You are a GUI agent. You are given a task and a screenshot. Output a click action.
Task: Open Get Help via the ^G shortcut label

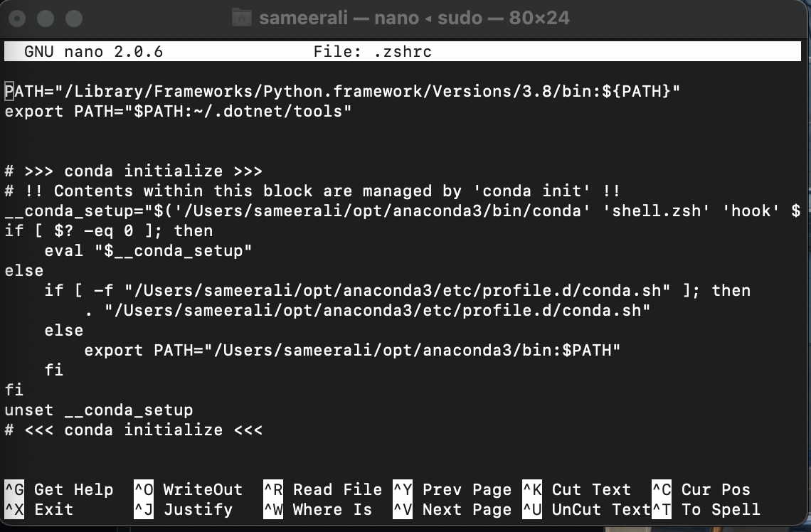pyautogui.click(x=75, y=489)
